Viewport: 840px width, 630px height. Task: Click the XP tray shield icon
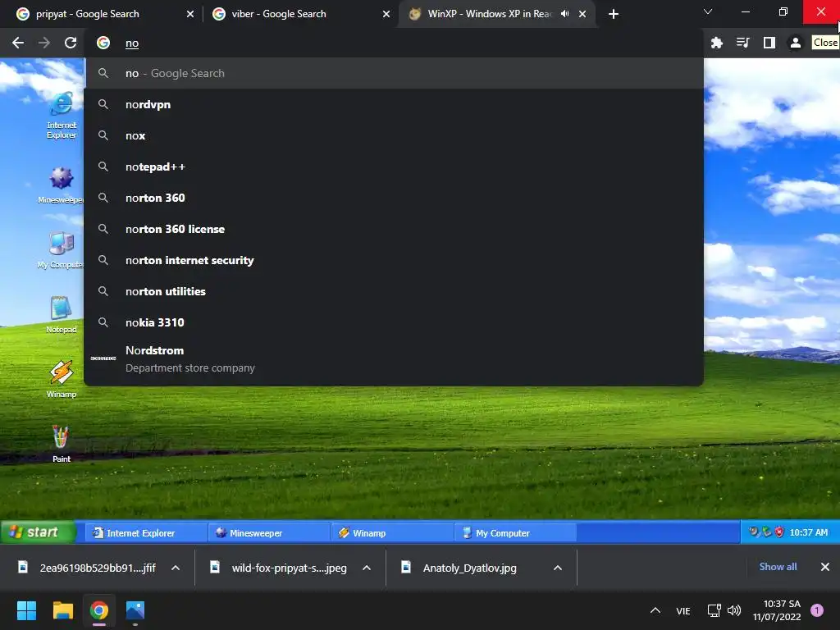tap(779, 532)
